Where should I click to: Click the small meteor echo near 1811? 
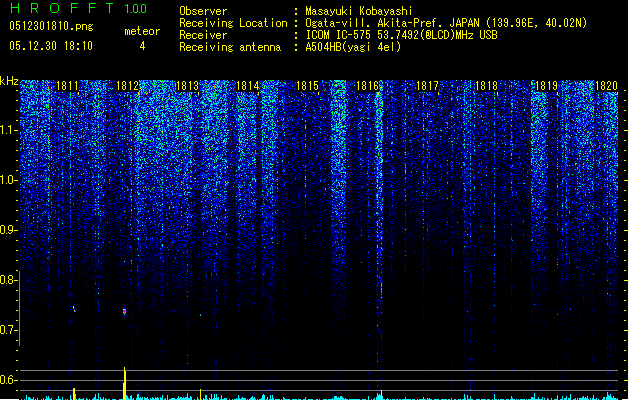pyautogui.click(x=74, y=309)
